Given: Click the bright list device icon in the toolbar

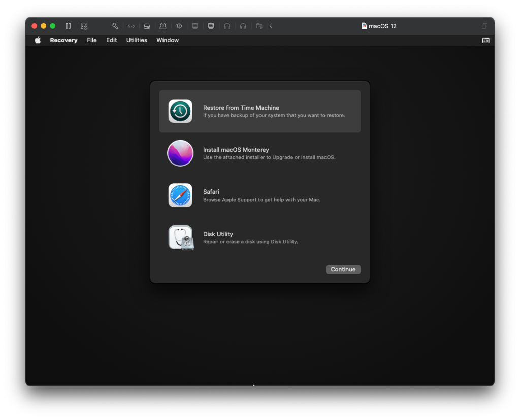Looking at the screenshot, I should coord(211,26).
